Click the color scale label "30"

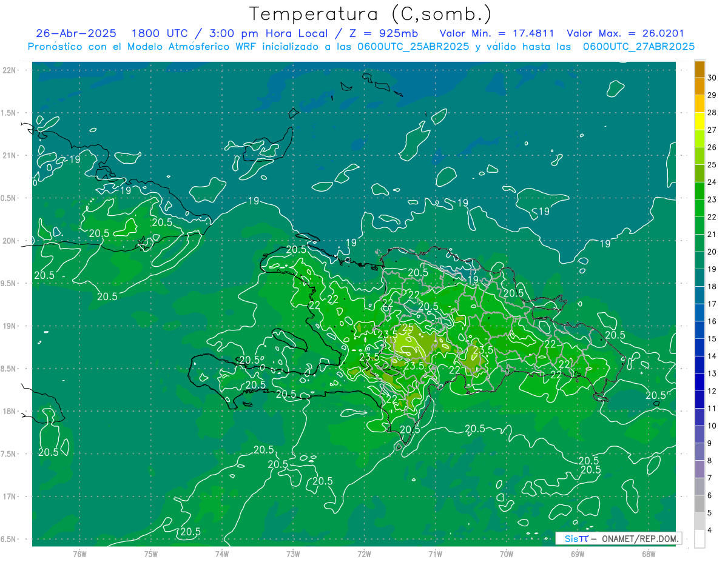coord(712,78)
